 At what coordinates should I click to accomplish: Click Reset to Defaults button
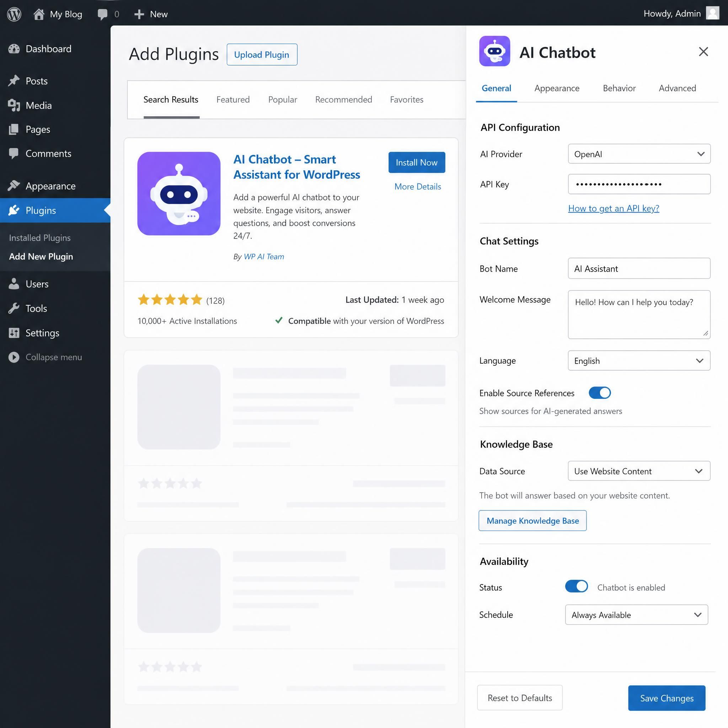click(520, 698)
